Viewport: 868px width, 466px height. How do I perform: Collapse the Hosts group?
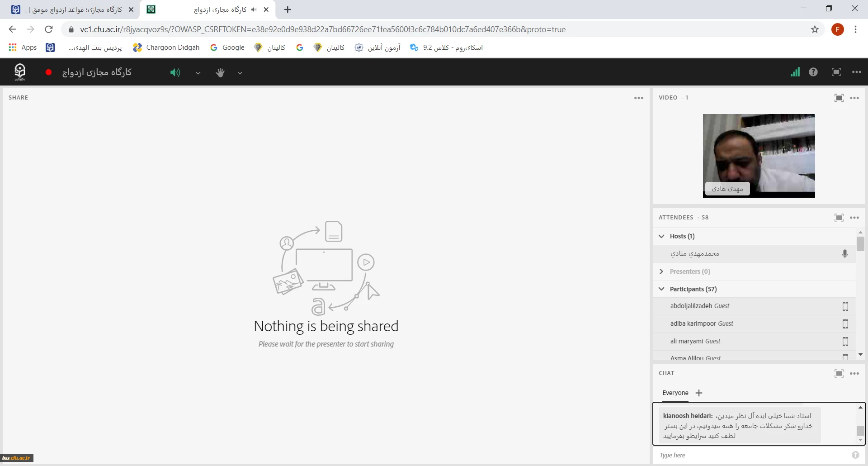coord(662,236)
